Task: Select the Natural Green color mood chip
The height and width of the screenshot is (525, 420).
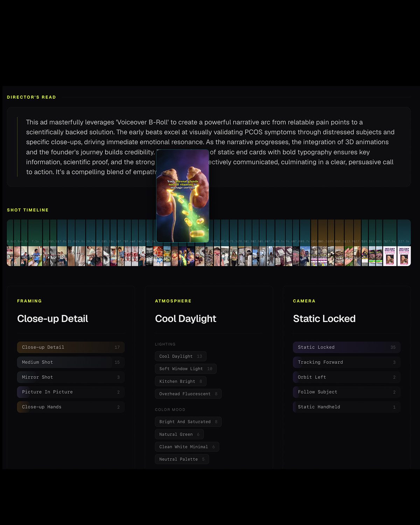Action: 179,434
